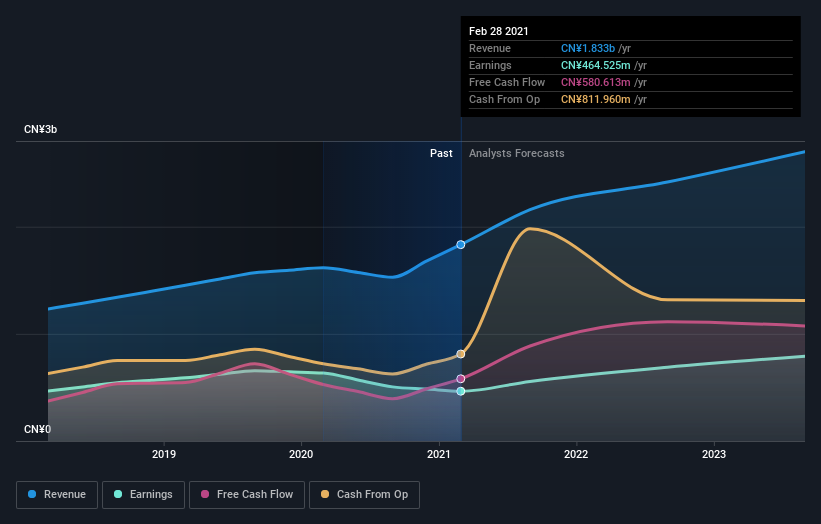Click the CN¥464.525m earnings value
This screenshot has width=821, height=524.
point(595,65)
